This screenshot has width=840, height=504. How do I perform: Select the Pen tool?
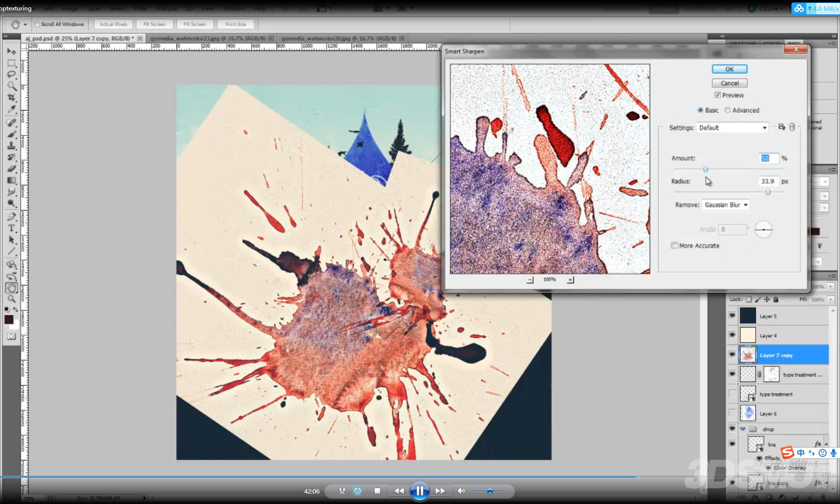(x=11, y=217)
